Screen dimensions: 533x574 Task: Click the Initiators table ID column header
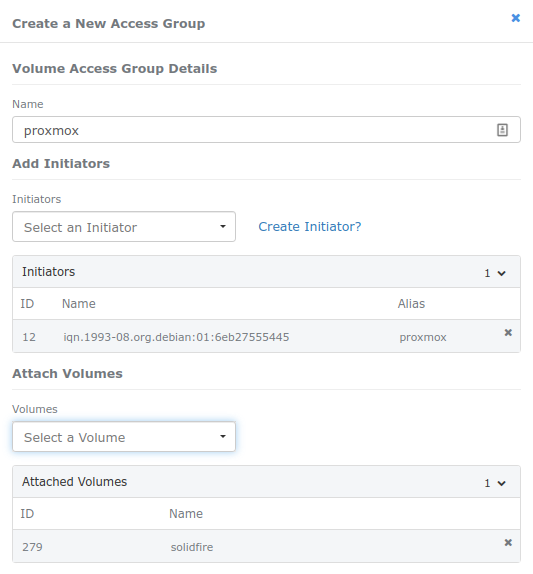point(27,304)
